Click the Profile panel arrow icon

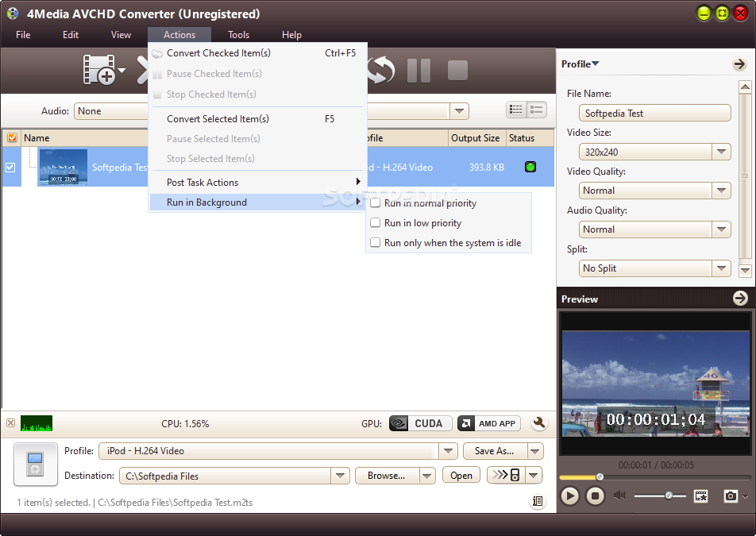point(739,64)
